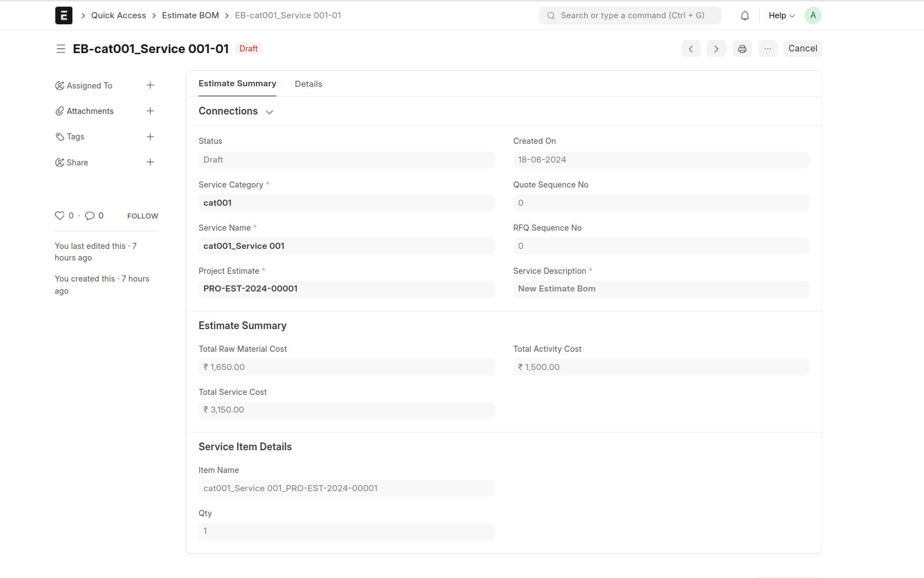The height and width of the screenshot is (578, 924).
Task: Select the Estimate Summary tab
Action: [x=237, y=84]
